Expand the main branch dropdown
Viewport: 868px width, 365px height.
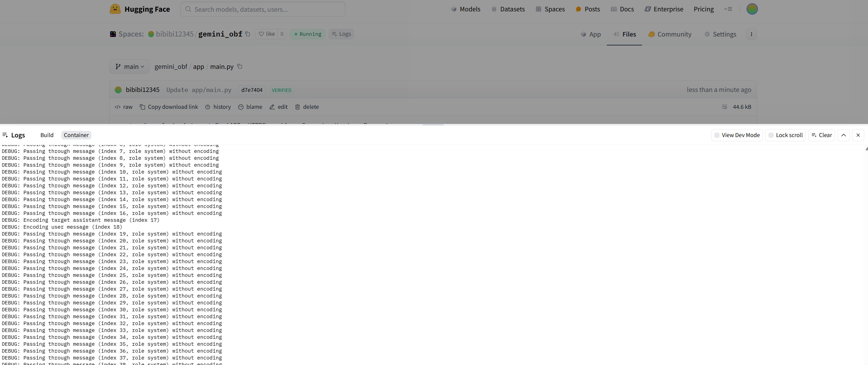point(130,66)
